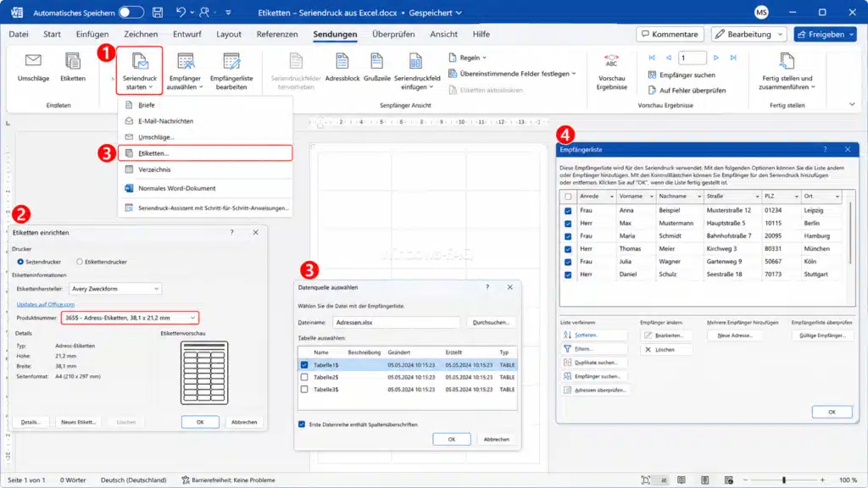Open Empfängerliste bearbeiten
This screenshot has height=488, width=868.
[231, 71]
